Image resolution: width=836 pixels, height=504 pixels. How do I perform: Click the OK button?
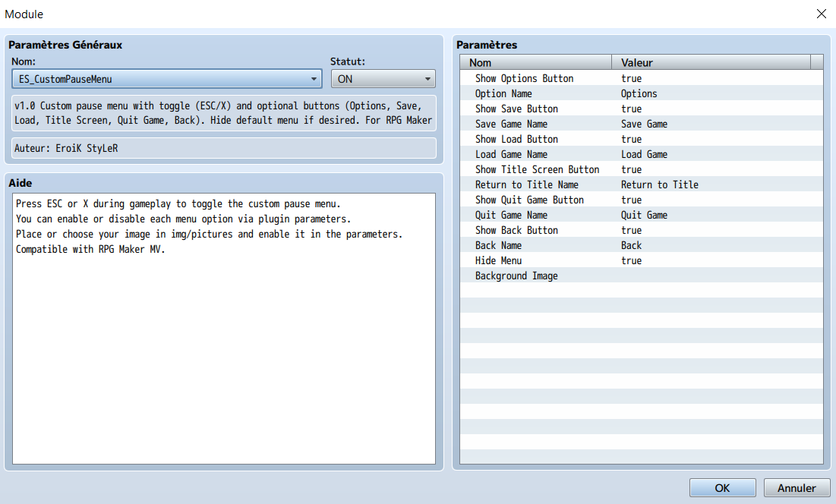(722, 488)
